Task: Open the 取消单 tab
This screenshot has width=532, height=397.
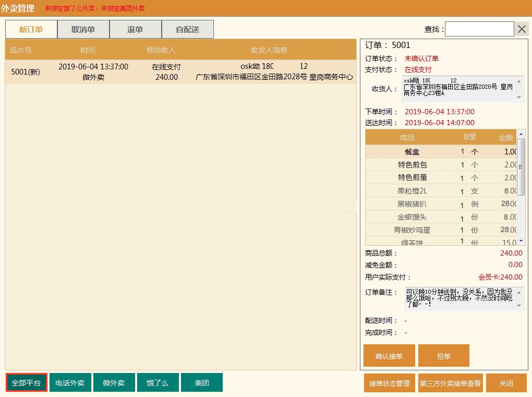Action: click(83, 30)
